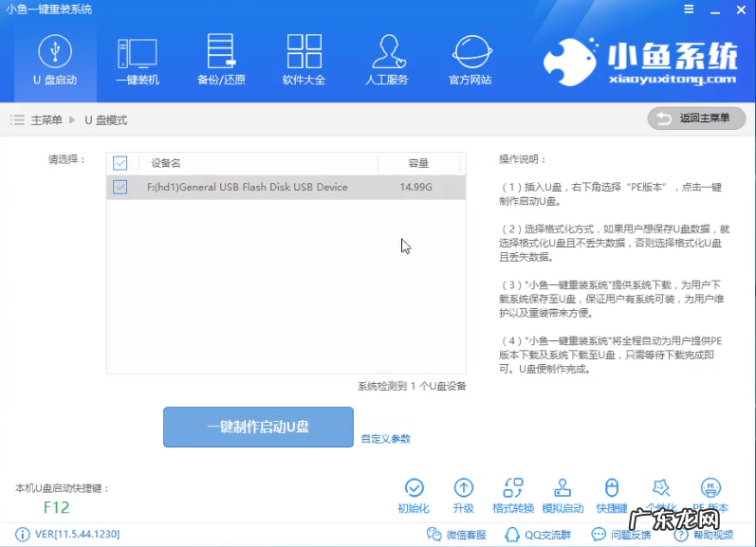
Task: Open the U盘启动 tab
Action: click(x=55, y=60)
